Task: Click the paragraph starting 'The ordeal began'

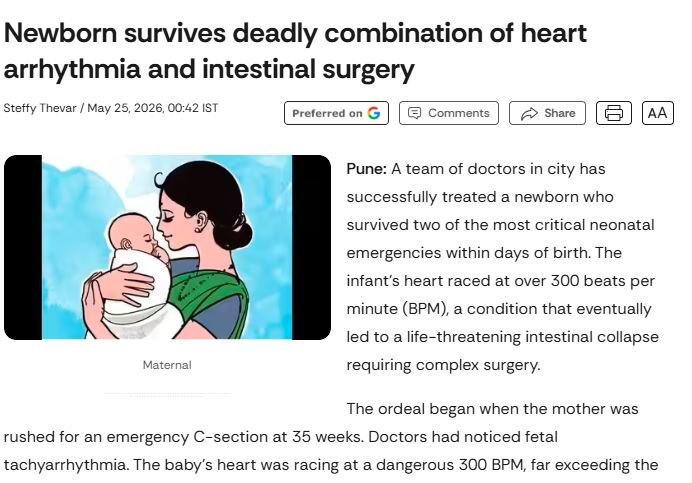Action: pyautogui.click(x=331, y=437)
